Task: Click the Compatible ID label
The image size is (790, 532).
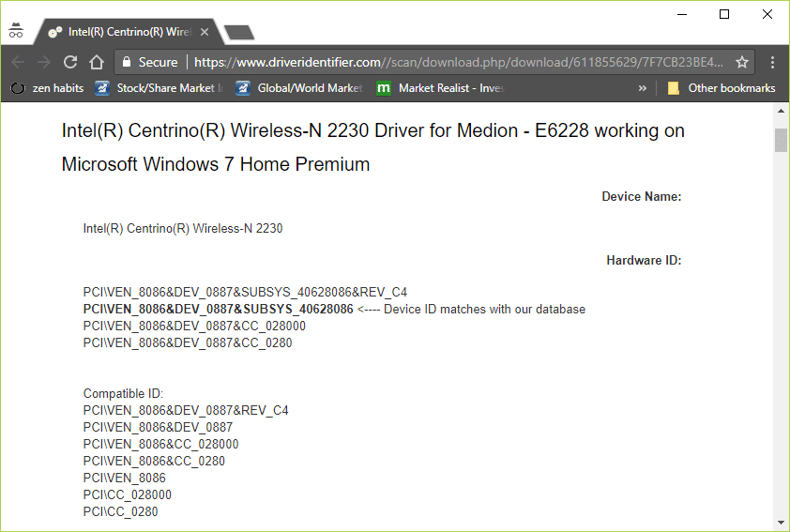Action: coord(124,393)
